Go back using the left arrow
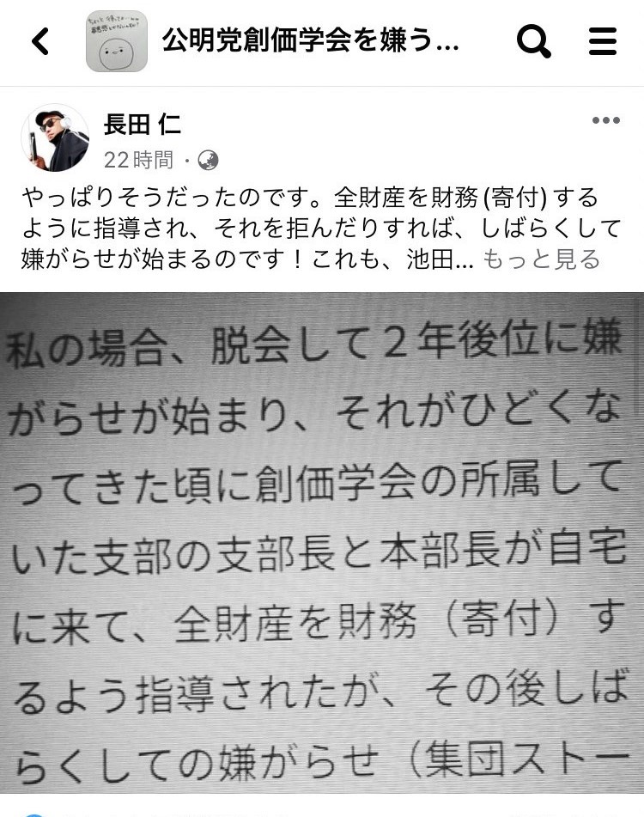644x817 pixels. pos(40,41)
